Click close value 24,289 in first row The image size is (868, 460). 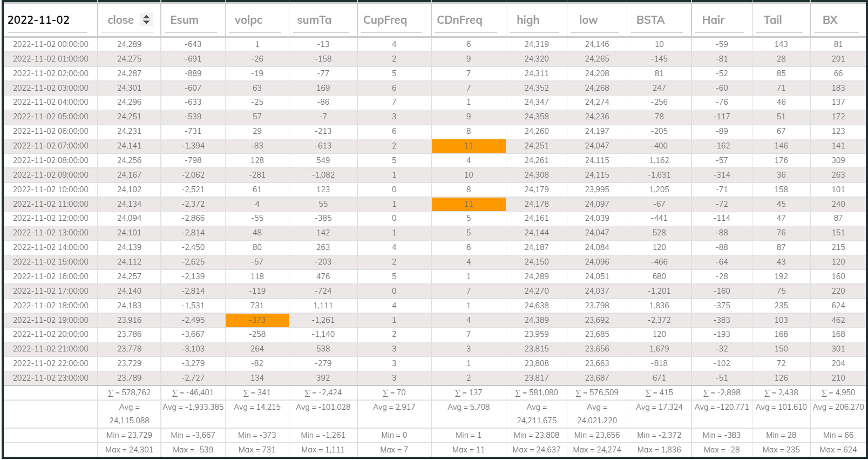tap(130, 44)
